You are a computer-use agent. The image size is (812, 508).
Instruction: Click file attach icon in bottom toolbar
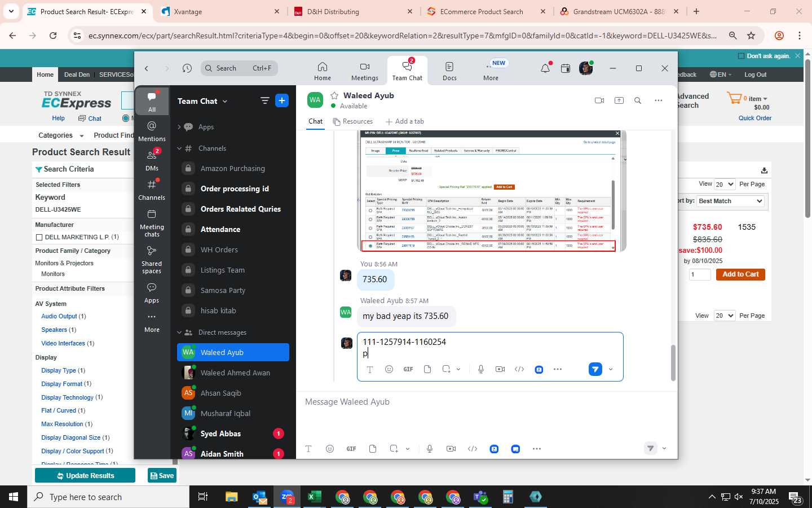coord(373,449)
